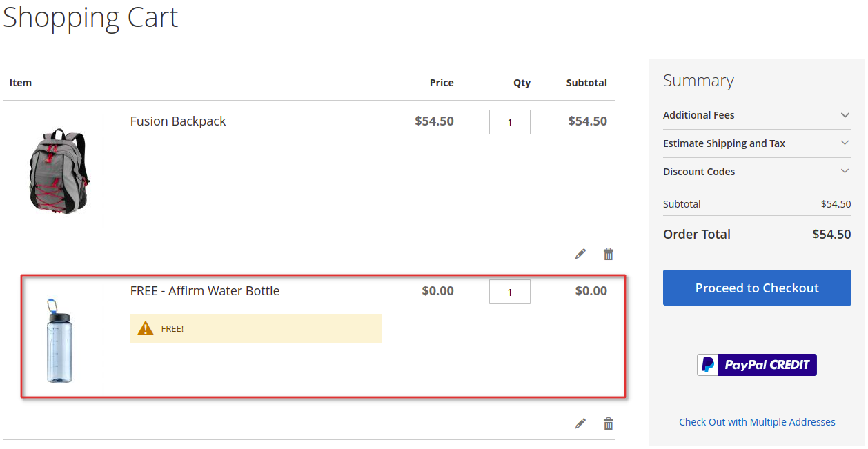
Task: Open the Fusion Backpack product link
Action: tap(178, 121)
